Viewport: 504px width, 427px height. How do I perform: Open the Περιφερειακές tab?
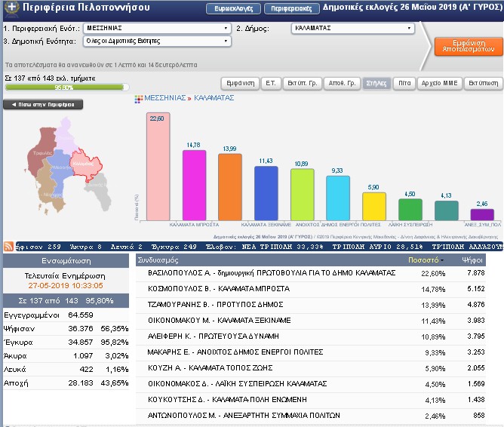pyautogui.click(x=291, y=8)
